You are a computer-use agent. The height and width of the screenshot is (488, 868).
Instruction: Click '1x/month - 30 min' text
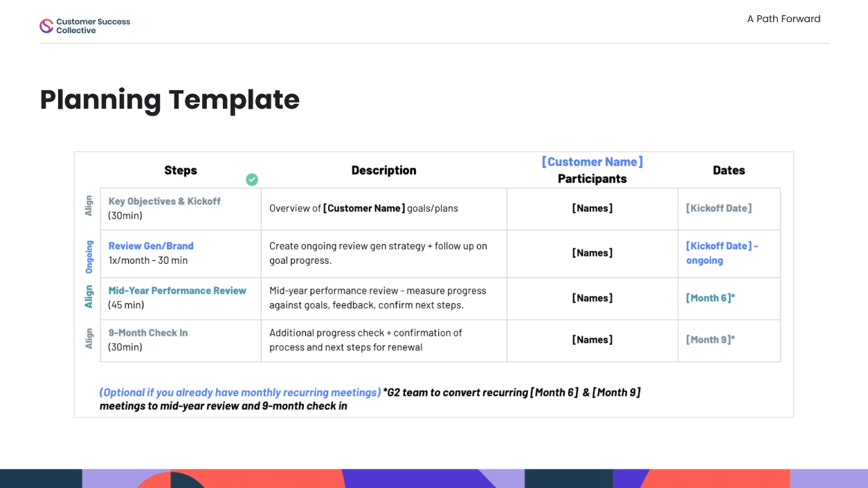pyautogui.click(x=148, y=260)
